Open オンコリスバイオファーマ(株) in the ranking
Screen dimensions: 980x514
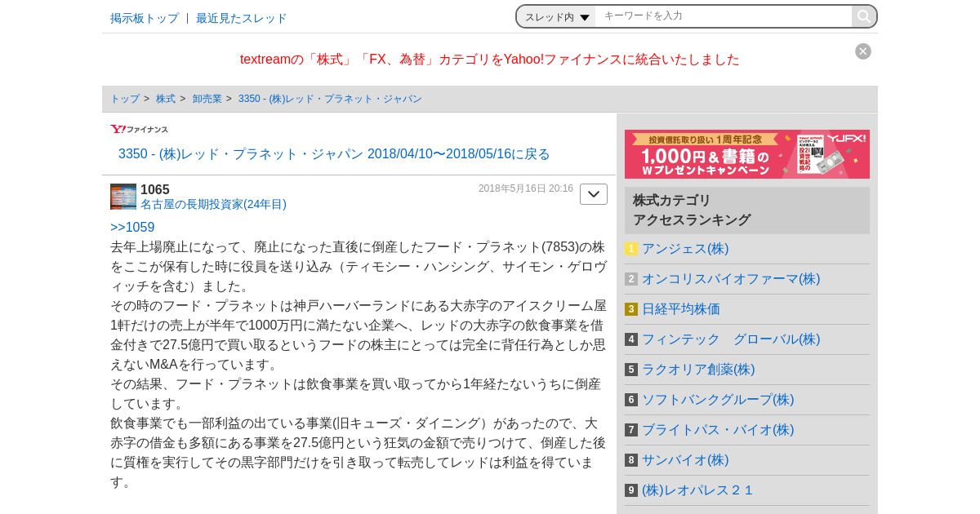(x=731, y=279)
